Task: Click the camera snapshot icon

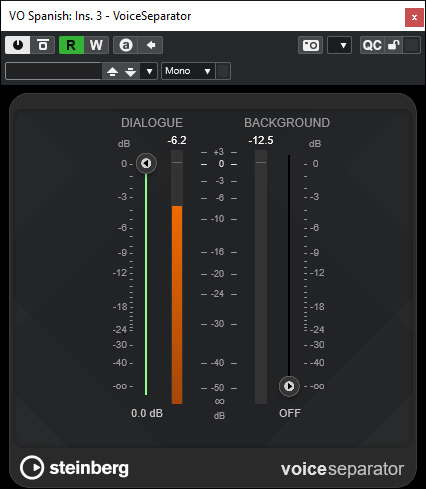Action: tap(311, 45)
